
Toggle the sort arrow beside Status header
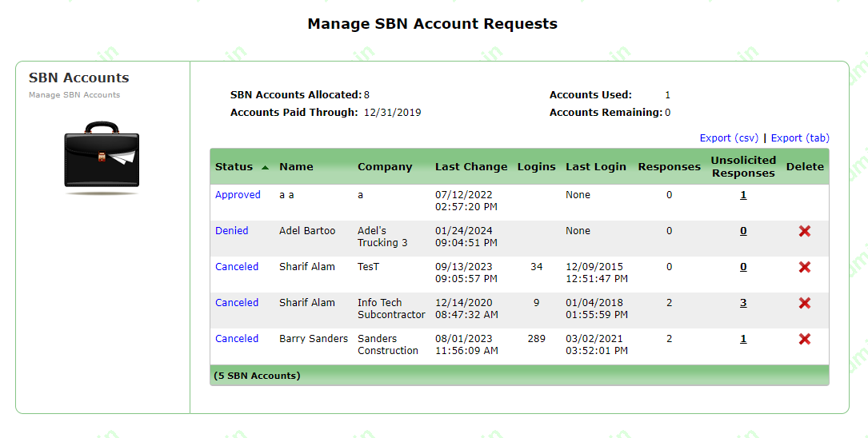tap(265, 167)
